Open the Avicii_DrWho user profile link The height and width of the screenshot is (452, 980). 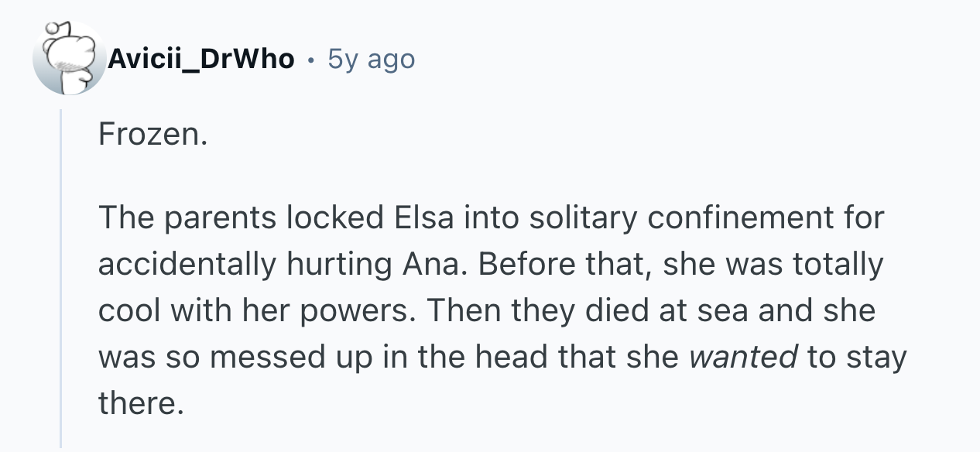[x=201, y=59]
